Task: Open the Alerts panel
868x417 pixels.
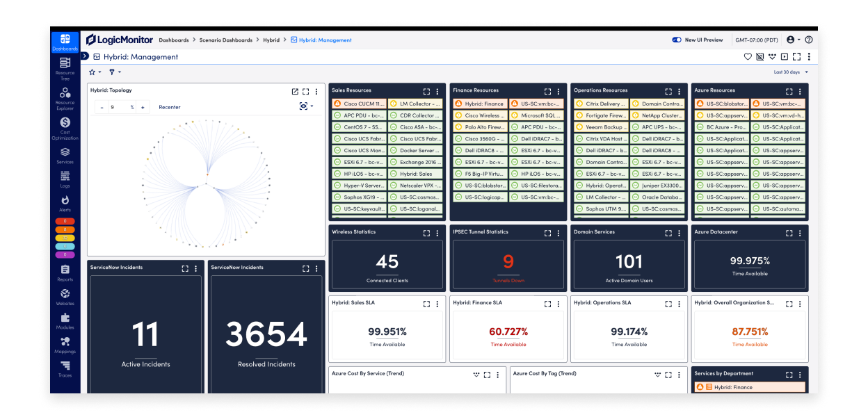Action: [x=65, y=202]
